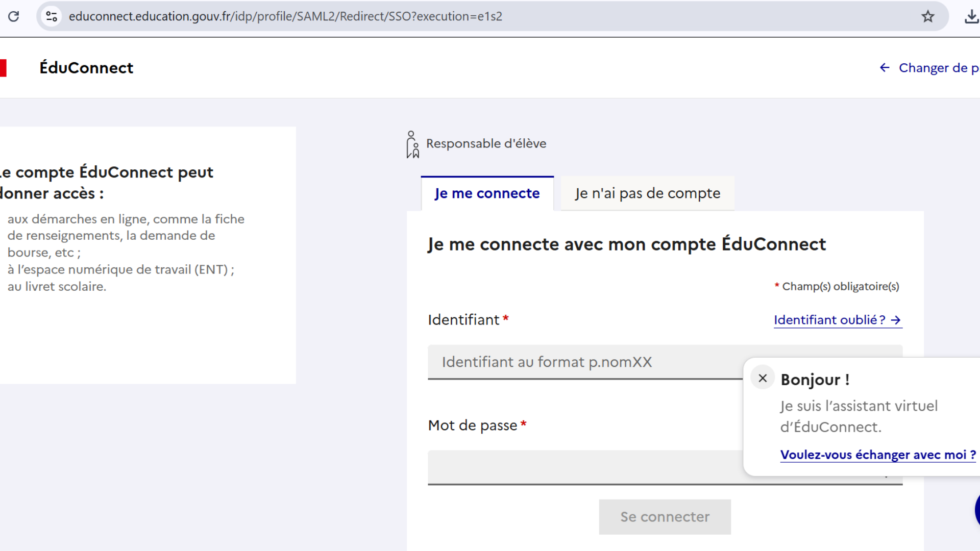Click the Champ(s) obligatoire(s) note
This screenshot has height=551, width=980.
[837, 287]
